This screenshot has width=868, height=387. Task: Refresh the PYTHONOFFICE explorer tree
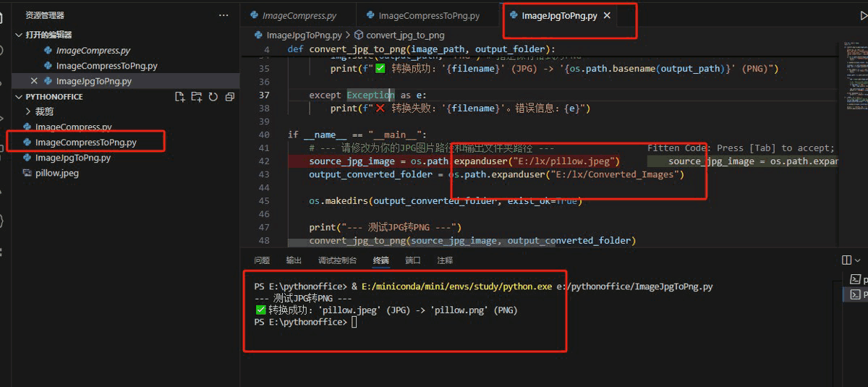point(213,97)
